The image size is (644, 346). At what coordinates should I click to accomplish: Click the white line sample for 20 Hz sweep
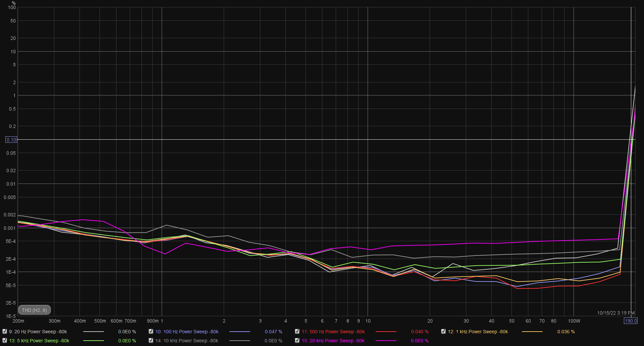click(94, 332)
